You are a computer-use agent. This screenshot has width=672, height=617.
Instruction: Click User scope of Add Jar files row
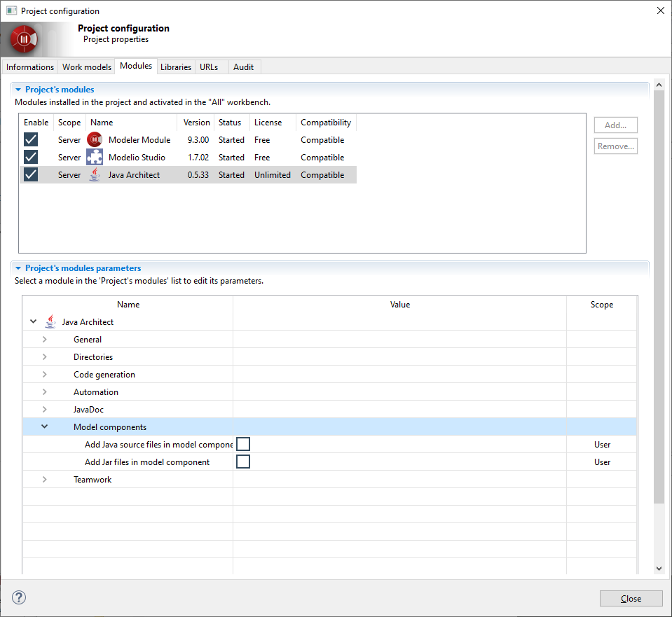(602, 462)
